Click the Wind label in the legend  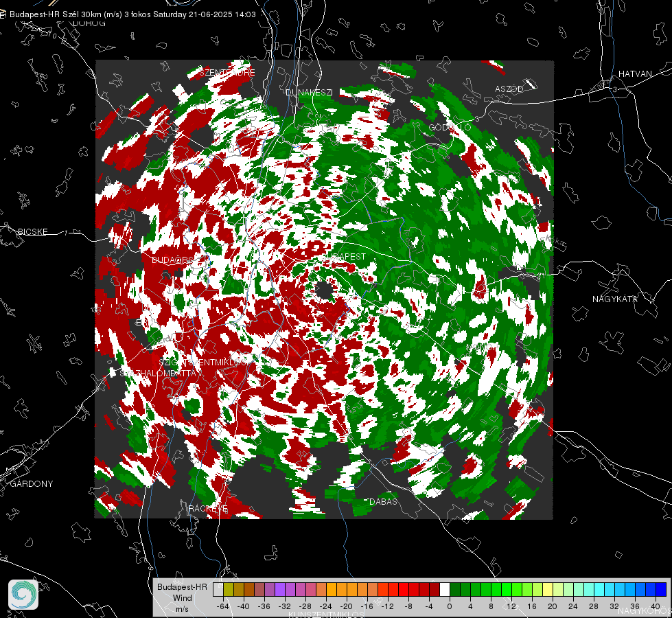[182, 598]
